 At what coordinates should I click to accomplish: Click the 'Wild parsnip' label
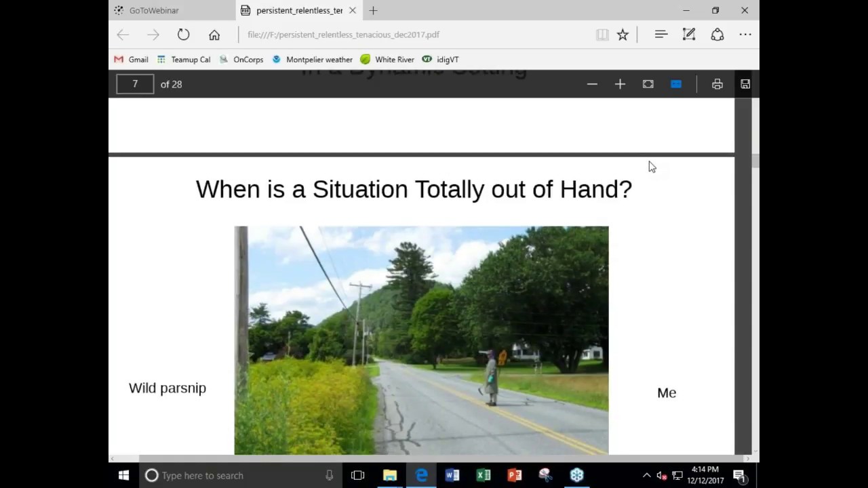pyautogui.click(x=167, y=388)
